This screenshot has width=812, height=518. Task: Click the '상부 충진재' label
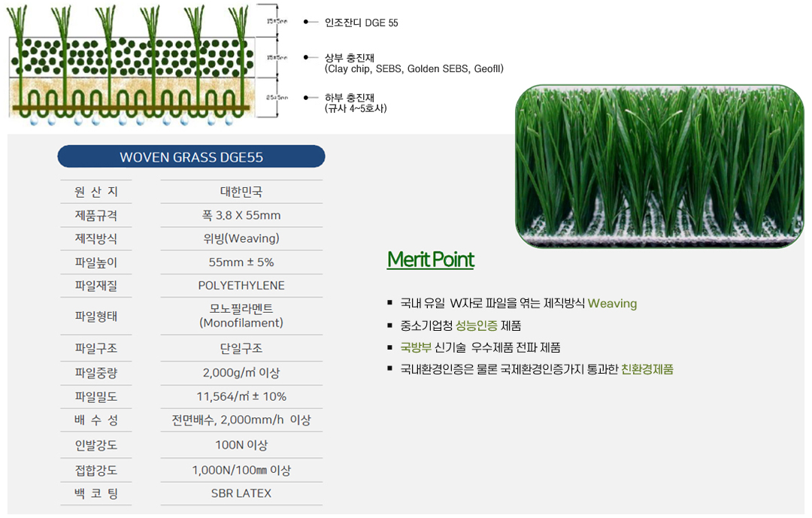(349, 57)
